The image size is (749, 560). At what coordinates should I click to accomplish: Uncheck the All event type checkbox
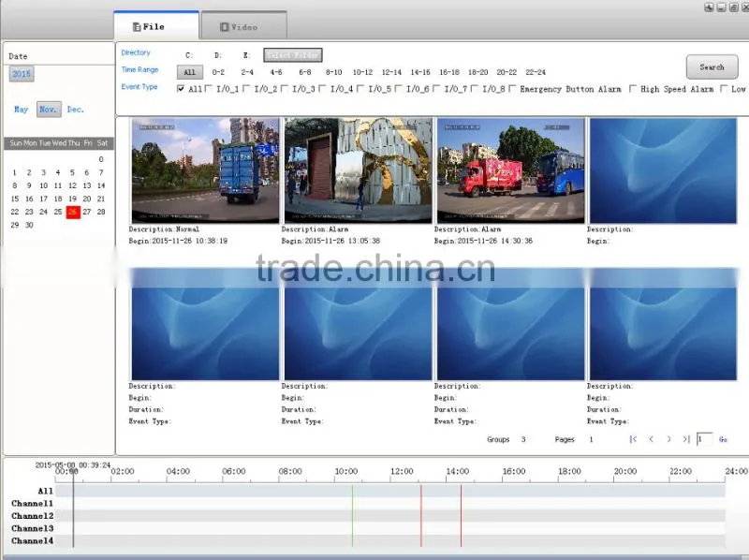(181, 89)
